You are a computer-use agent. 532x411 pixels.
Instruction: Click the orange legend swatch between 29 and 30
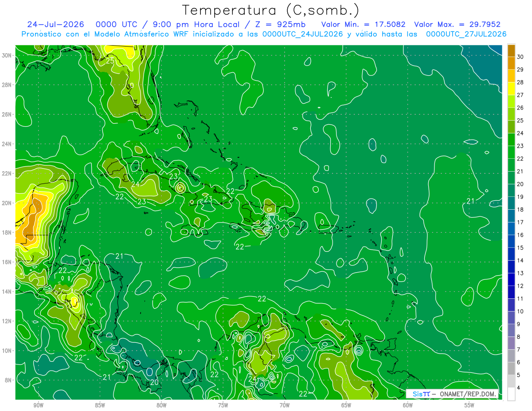point(511,63)
